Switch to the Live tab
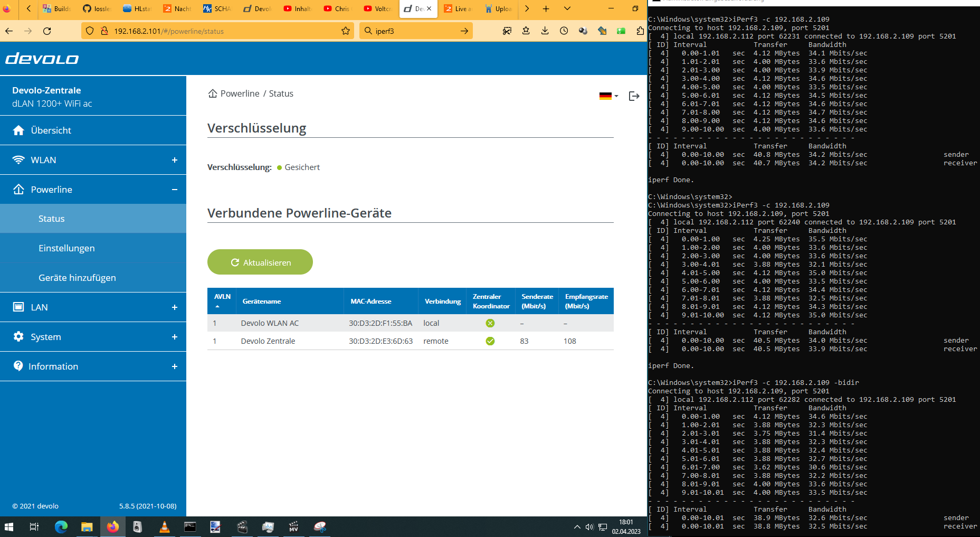 click(x=458, y=8)
